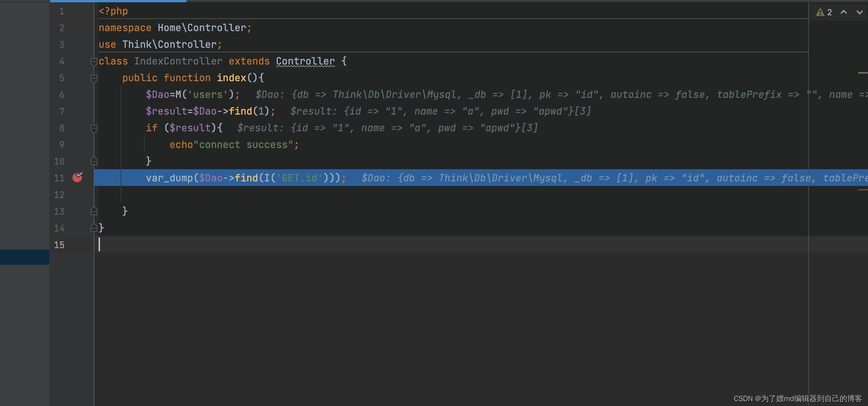This screenshot has width=868, height=406.
Task: Click the error stripe marker near line 11
Action: [x=863, y=189]
